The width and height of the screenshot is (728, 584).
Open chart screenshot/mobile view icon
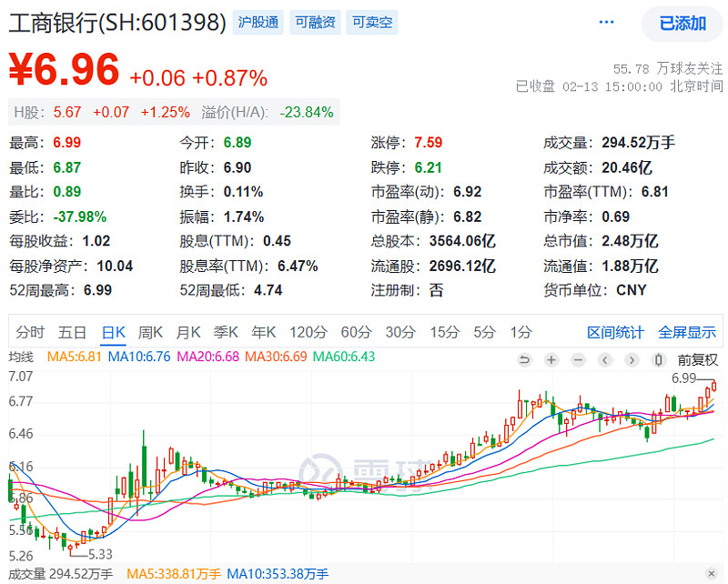(x=657, y=360)
